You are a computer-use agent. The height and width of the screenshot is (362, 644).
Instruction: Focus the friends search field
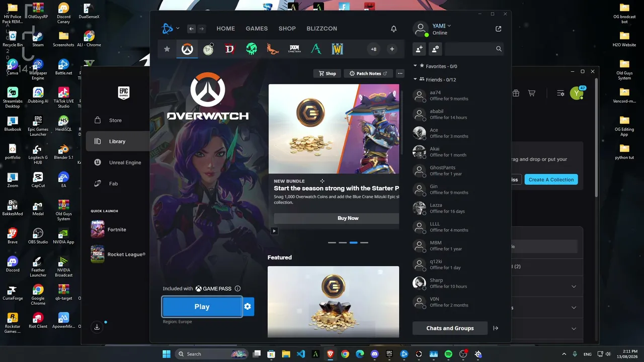tap(474, 49)
